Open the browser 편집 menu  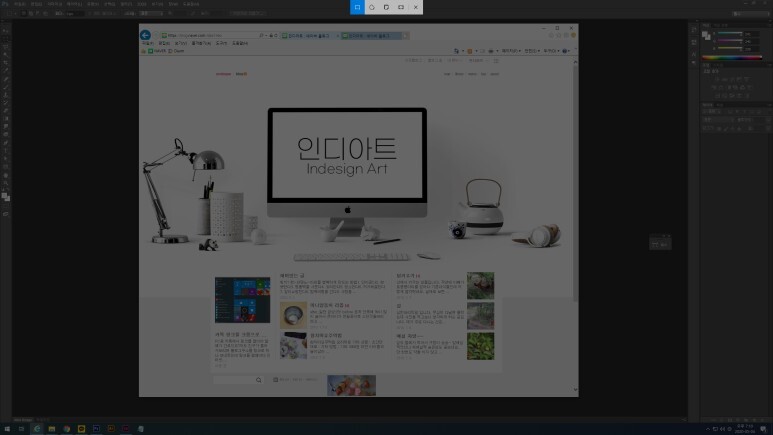tap(164, 43)
